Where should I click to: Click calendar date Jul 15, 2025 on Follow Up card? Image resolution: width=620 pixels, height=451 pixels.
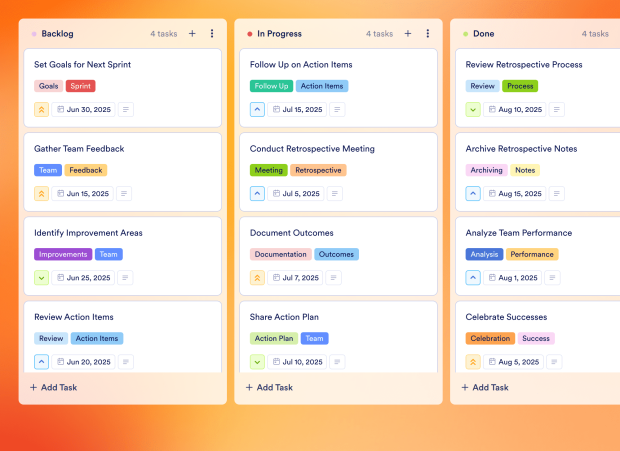(296, 110)
